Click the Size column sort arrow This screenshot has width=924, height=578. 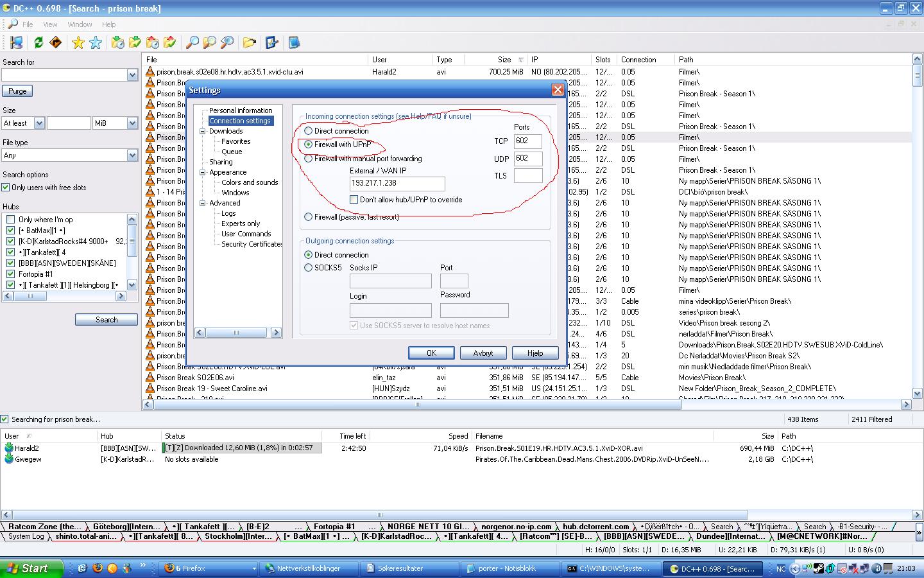521,60
